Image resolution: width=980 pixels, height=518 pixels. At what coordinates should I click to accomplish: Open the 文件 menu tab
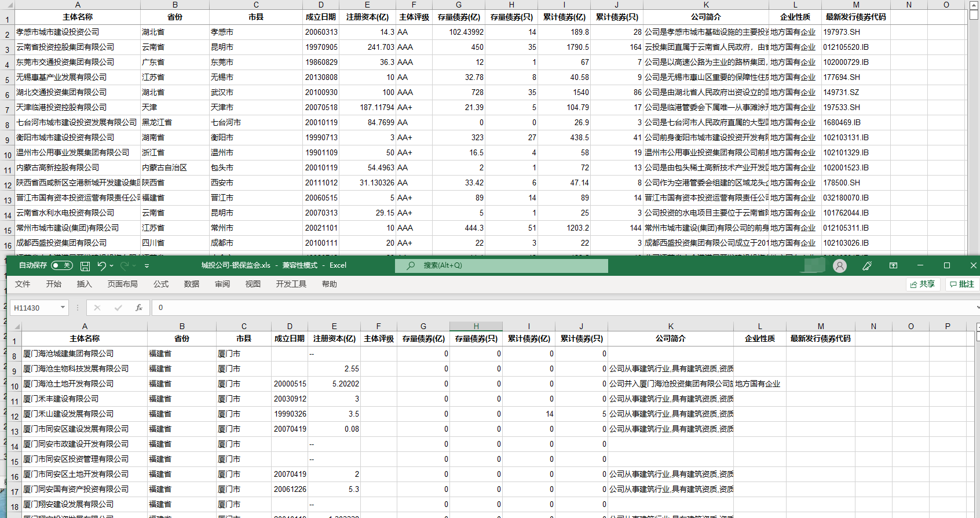[x=23, y=284]
